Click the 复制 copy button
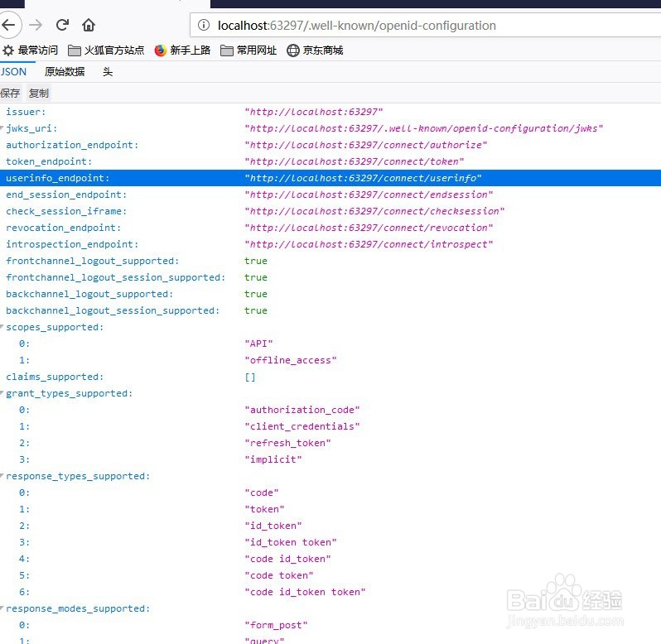Screen dimensions: 661x644 click(x=39, y=93)
